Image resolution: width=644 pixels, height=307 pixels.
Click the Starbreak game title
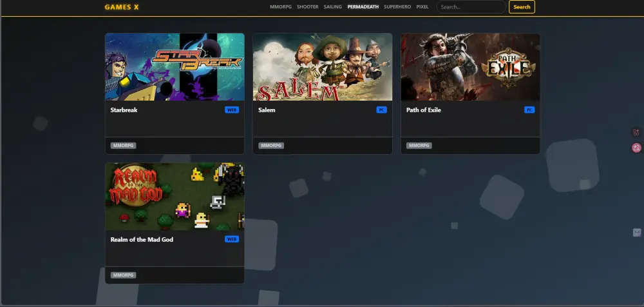click(x=124, y=110)
